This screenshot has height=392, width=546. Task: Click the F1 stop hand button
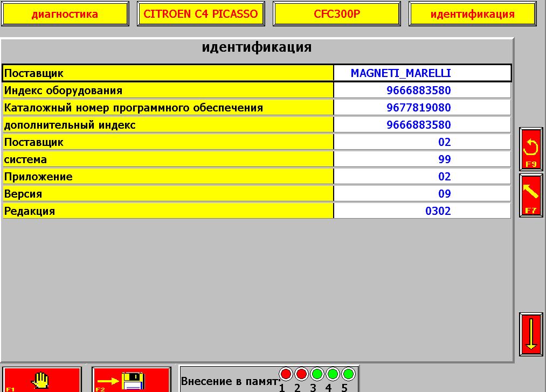coord(42,380)
